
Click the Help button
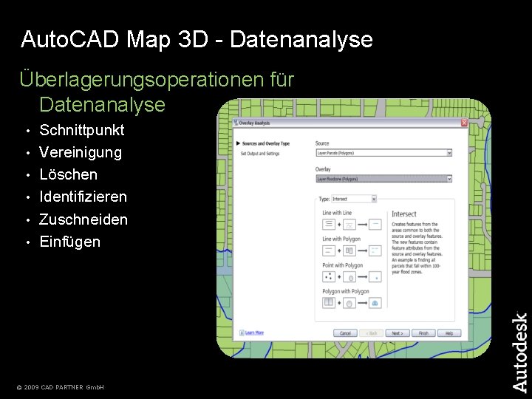click(x=449, y=333)
